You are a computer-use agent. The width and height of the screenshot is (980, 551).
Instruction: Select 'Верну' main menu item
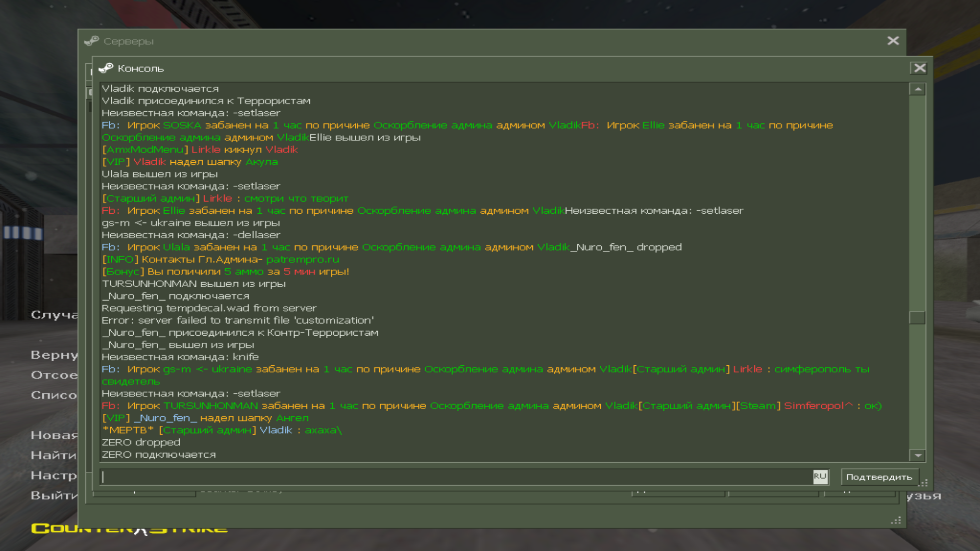point(54,355)
